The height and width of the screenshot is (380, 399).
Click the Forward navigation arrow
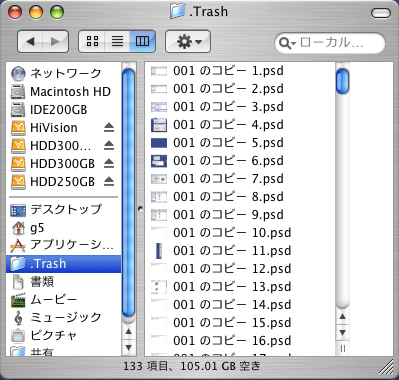[56, 41]
